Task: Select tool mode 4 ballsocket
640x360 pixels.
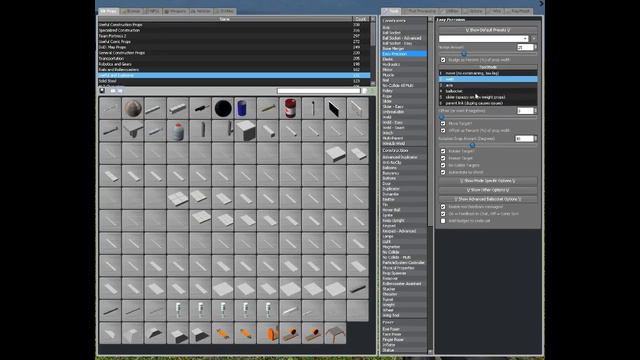Action: coord(488,91)
